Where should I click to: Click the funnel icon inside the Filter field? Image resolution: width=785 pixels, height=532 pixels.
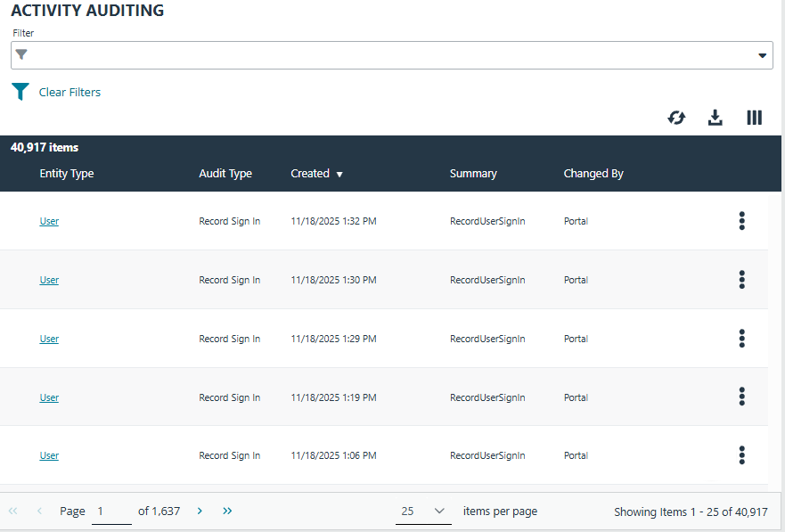point(21,55)
